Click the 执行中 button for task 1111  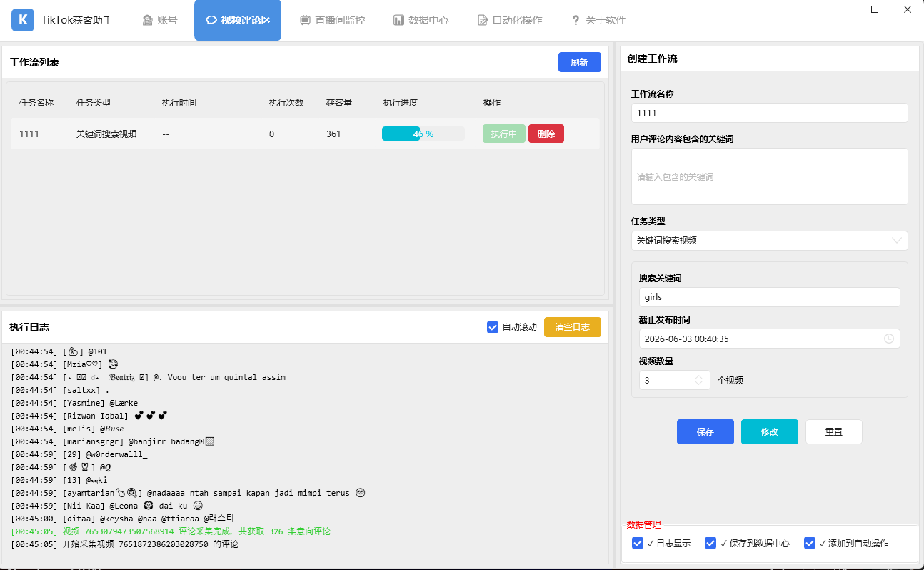[503, 134]
